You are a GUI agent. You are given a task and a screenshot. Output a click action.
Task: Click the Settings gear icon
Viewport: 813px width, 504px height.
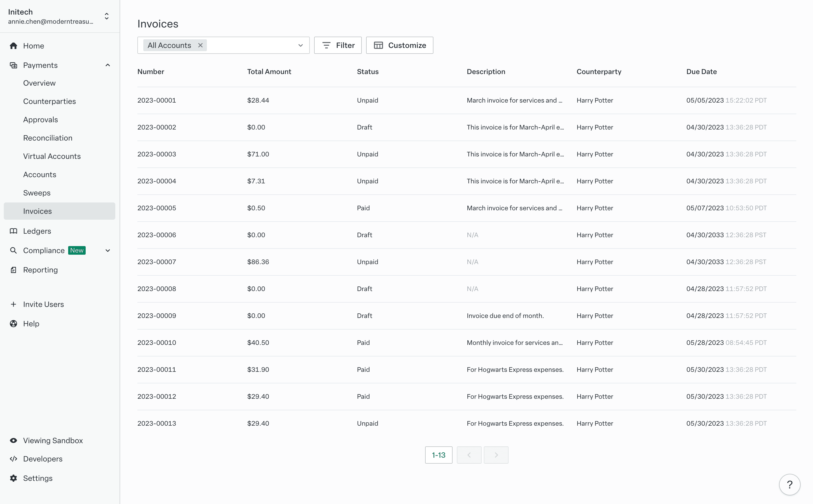tap(13, 478)
